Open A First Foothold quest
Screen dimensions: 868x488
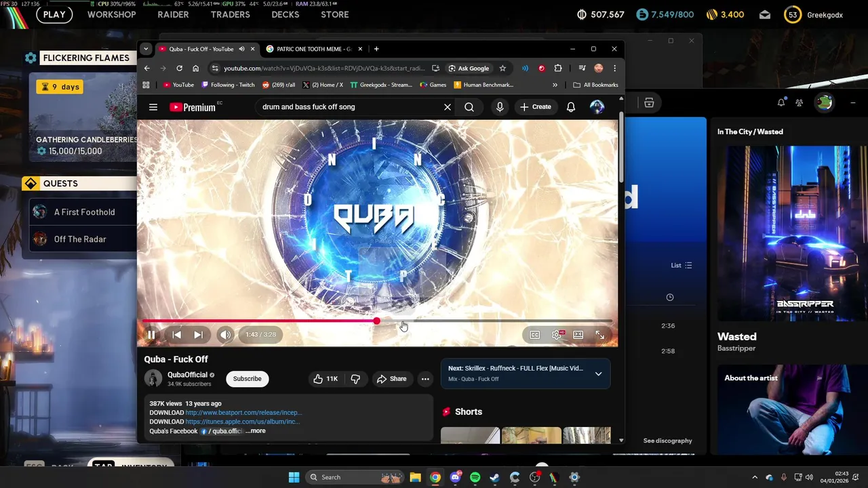pos(81,212)
